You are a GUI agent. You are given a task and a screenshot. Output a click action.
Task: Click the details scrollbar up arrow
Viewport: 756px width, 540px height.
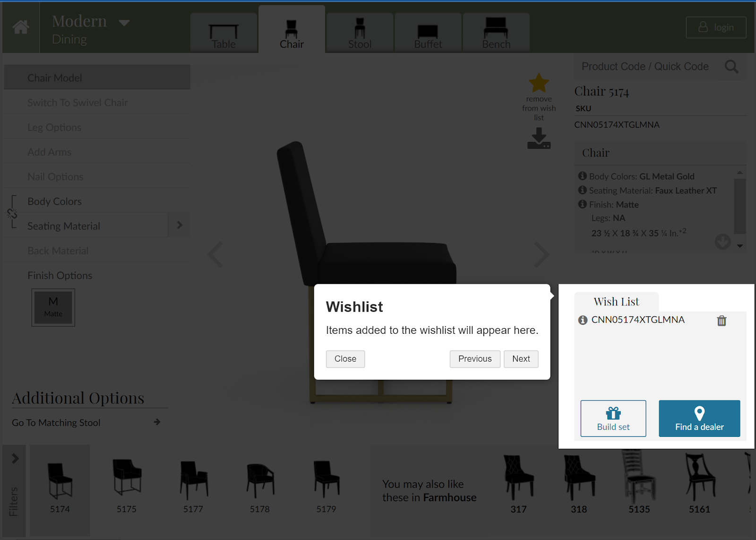[x=740, y=173]
